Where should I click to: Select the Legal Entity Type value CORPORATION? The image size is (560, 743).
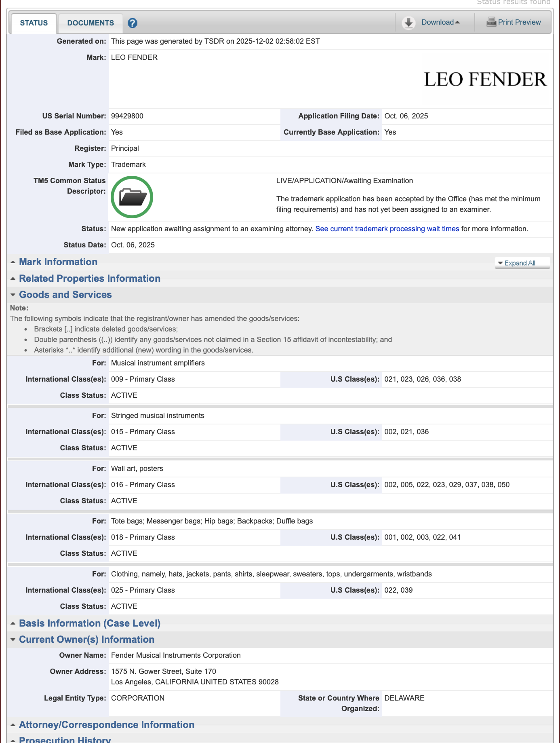coord(138,698)
